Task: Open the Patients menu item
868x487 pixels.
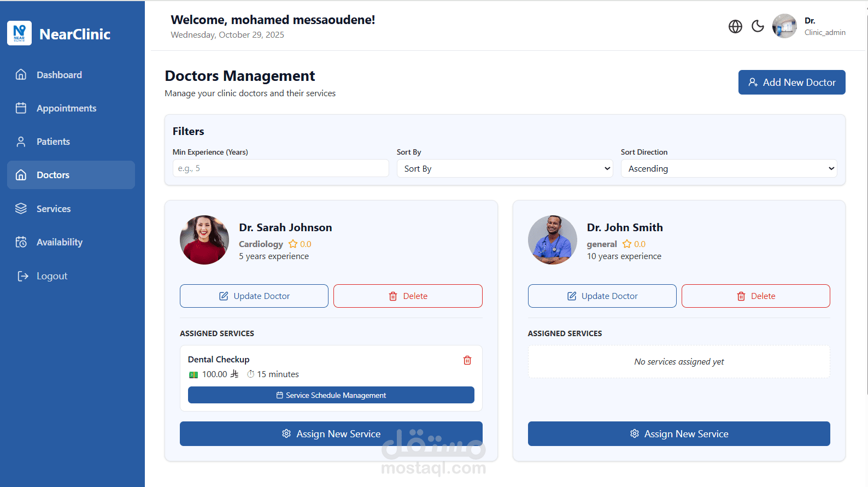Action: 71,142
